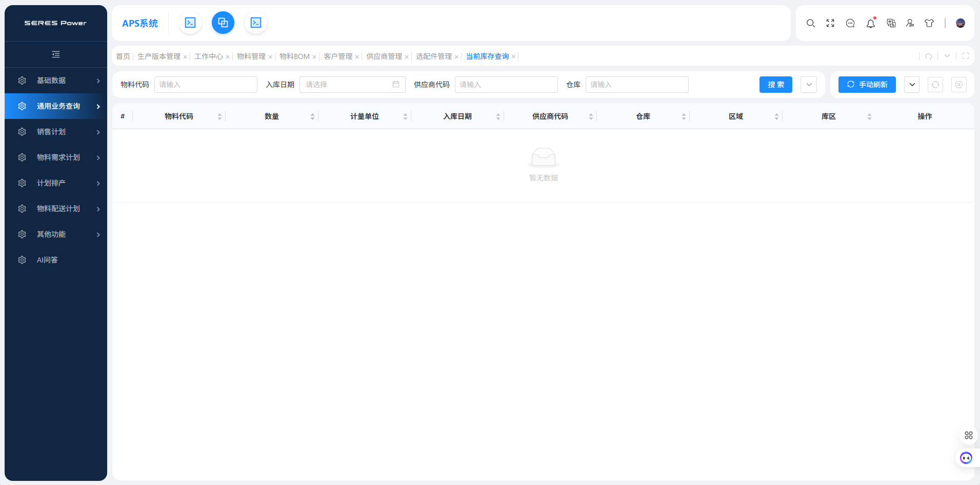Image resolution: width=980 pixels, height=485 pixels.
Task: Open dropdown arrow next to 手动刷新
Action: coord(912,85)
